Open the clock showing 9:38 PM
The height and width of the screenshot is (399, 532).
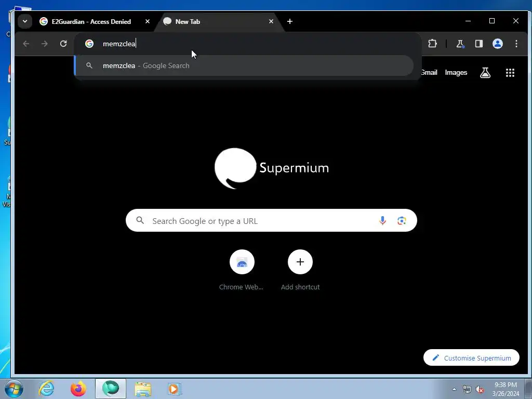(x=506, y=389)
